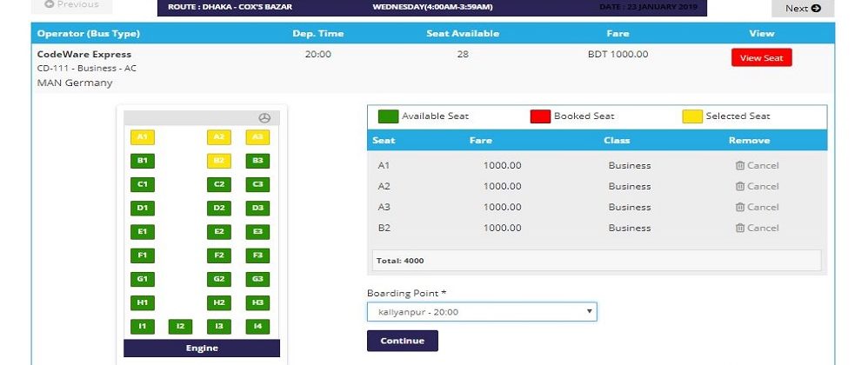The image size is (868, 365).
Task: Select available seat G1
Action: (x=143, y=279)
